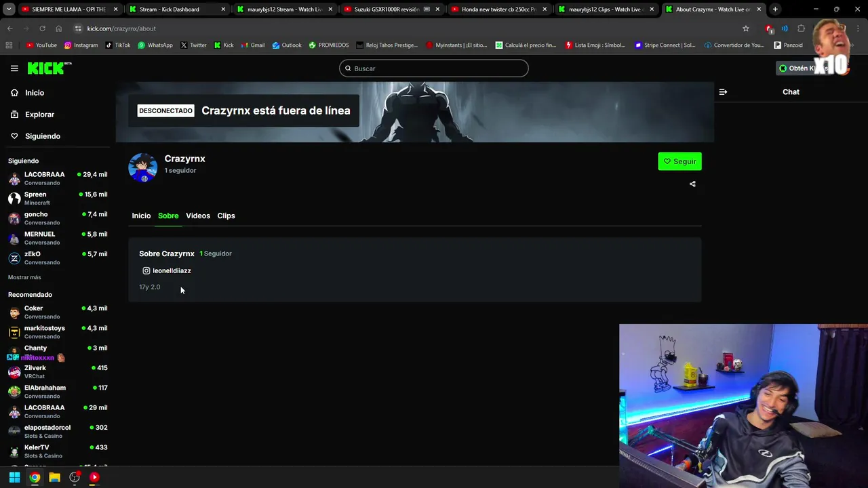Image resolution: width=868 pixels, height=488 pixels.
Task: Open a new browser tab with the plus
Action: click(x=775, y=9)
